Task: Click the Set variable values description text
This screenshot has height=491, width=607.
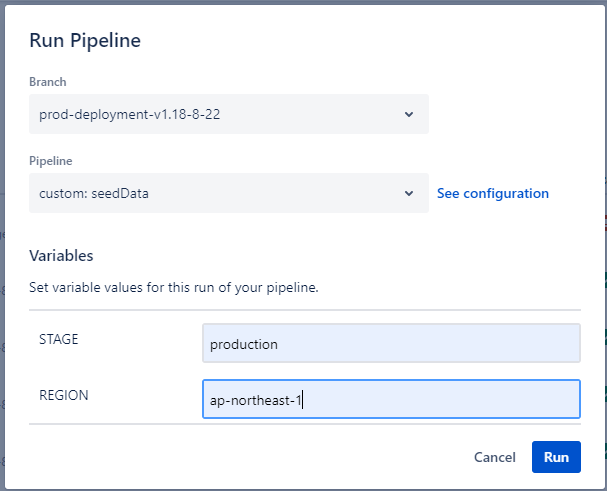Action: [174, 288]
